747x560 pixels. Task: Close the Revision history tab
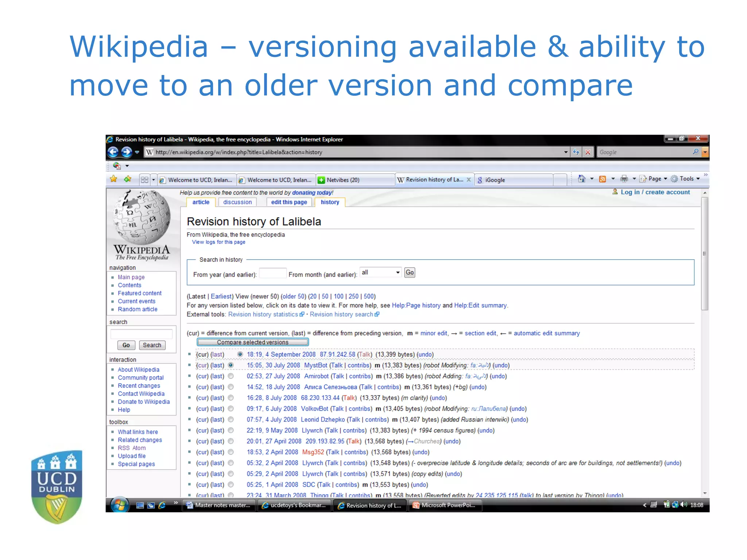[469, 180]
